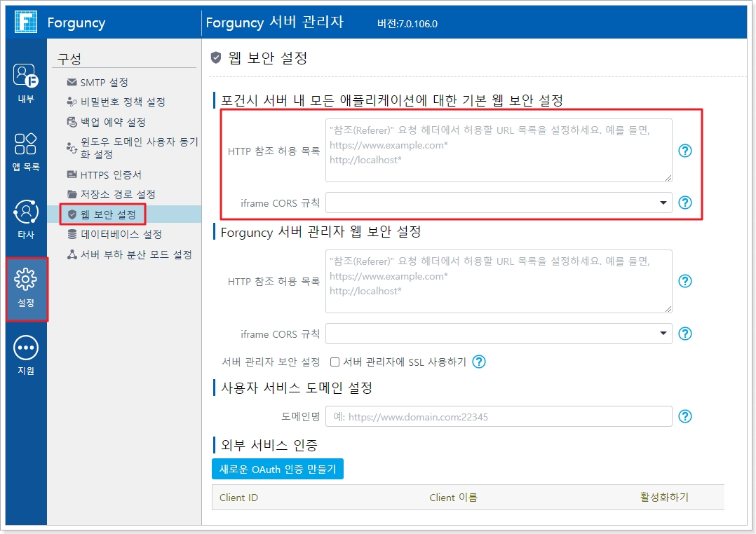Click the 도메인명 input field
The height and width of the screenshot is (534, 756).
click(499, 416)
